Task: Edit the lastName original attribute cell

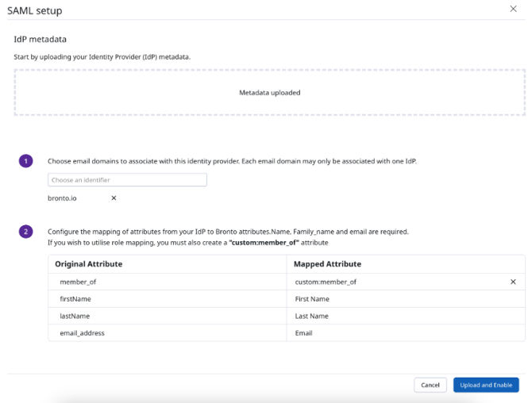Action: pyautogui.click(x=167, y=316)
